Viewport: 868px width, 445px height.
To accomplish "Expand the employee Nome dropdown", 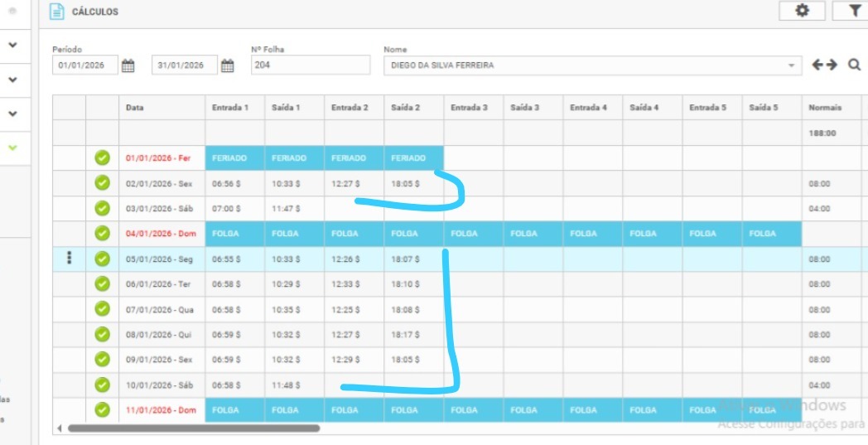I will pos(791,65).
